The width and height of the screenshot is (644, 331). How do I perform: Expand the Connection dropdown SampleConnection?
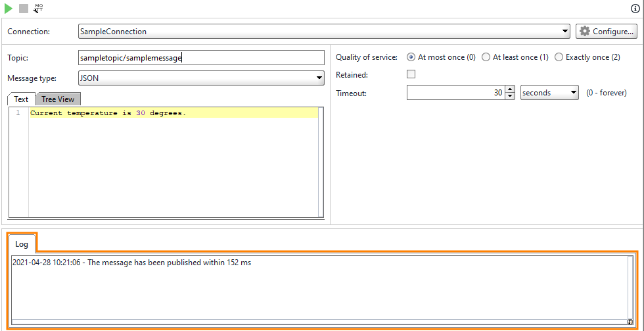(x=324, y=31)
